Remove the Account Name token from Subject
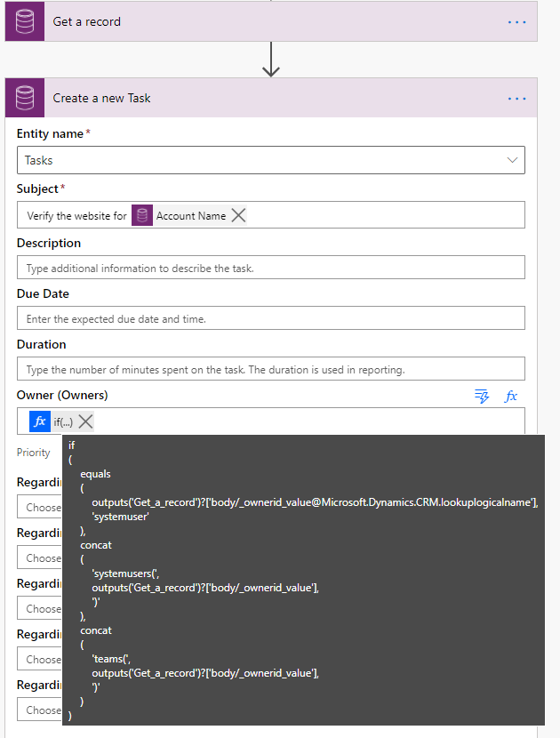The width and height of the screenshot is (560, 738). point(238,215)
